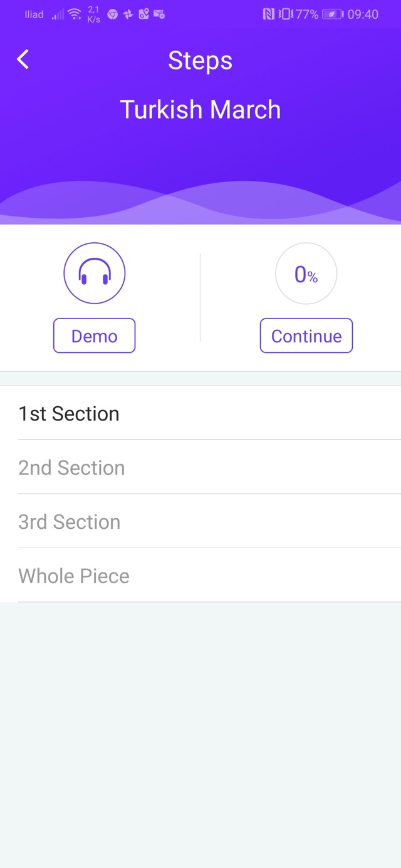The height and width of the screenshot is (868, 401).
Task: Tap the battery indicator icon
Action: click(332, 14)
